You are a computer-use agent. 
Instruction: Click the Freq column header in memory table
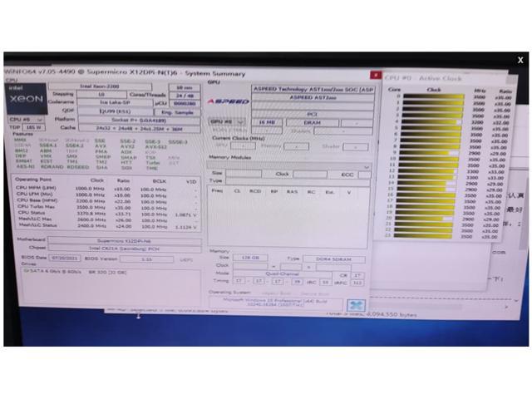pyautogui.click(x=218, y=190)
